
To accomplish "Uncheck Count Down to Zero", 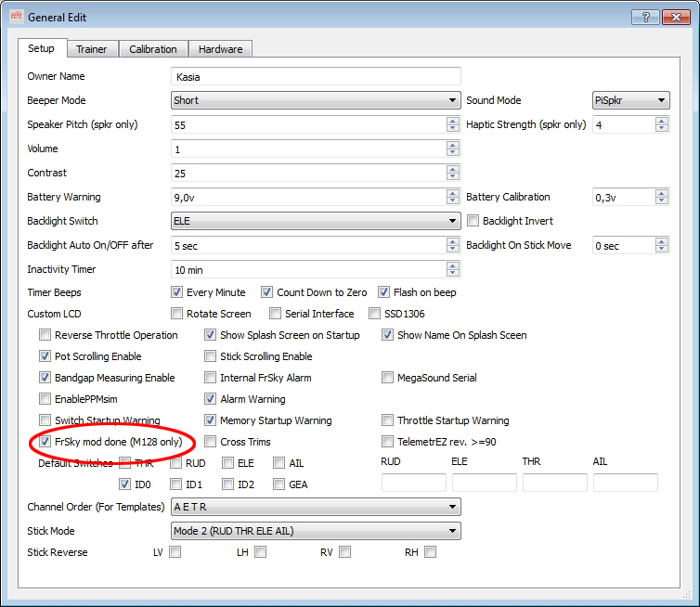I will coord(267,291).
